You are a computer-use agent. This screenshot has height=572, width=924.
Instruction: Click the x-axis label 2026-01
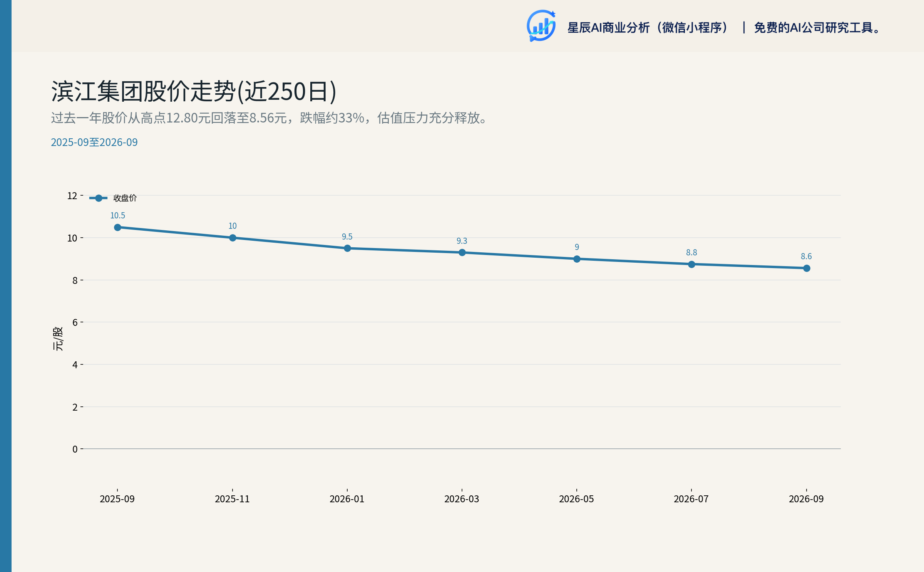347,499
